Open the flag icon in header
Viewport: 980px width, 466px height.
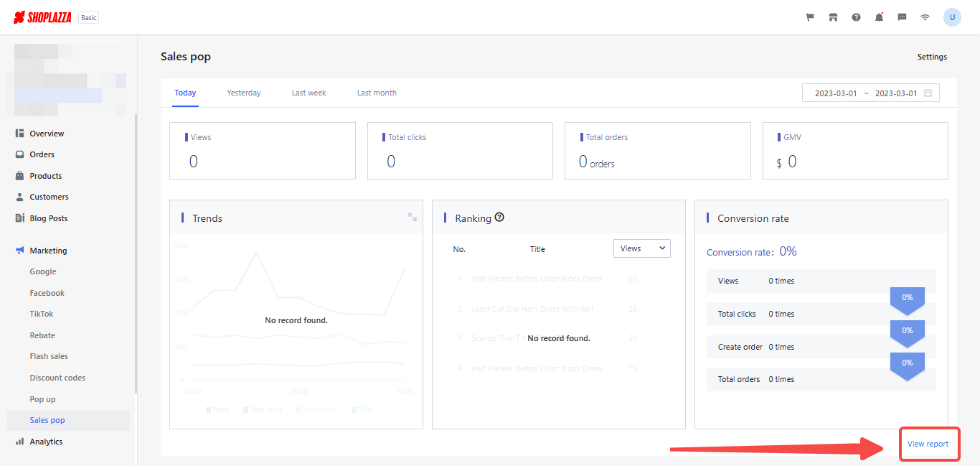(x=810, y=17)
